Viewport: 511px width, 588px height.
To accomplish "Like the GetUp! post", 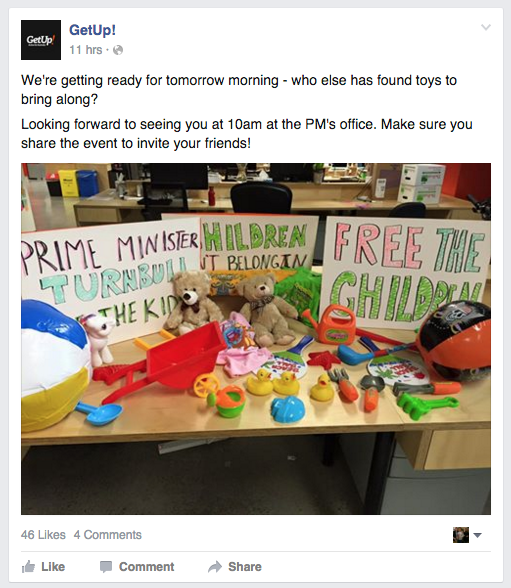I will (43, 567).
